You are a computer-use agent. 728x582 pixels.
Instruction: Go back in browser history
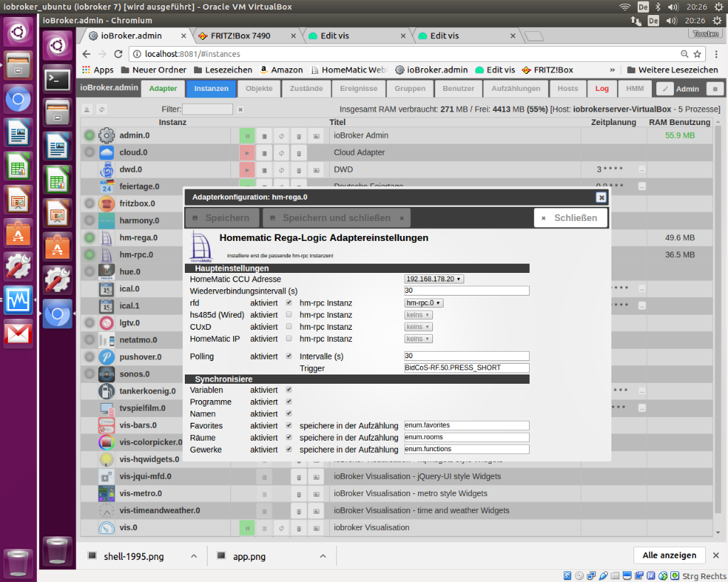(86, 54)
